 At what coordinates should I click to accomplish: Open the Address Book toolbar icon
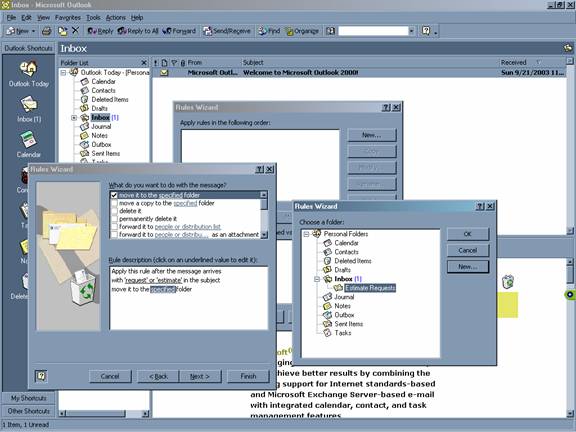330,31
